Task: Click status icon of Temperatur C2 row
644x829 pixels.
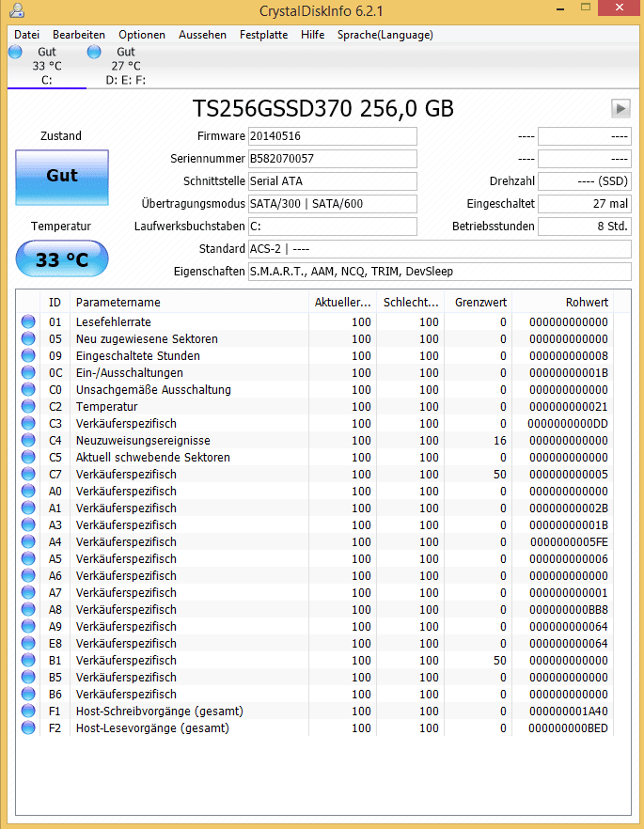Action: 28,407
